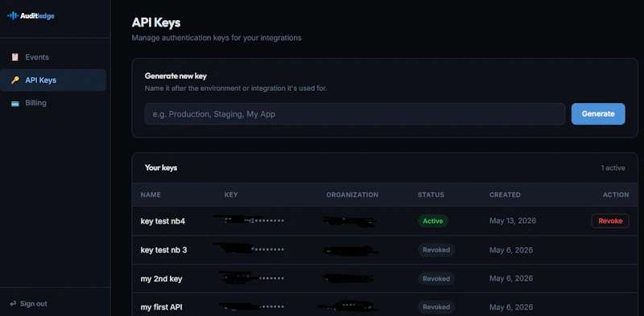Select API Keys in the sidebar
644x316 pixels.
(x=53, y=80)
